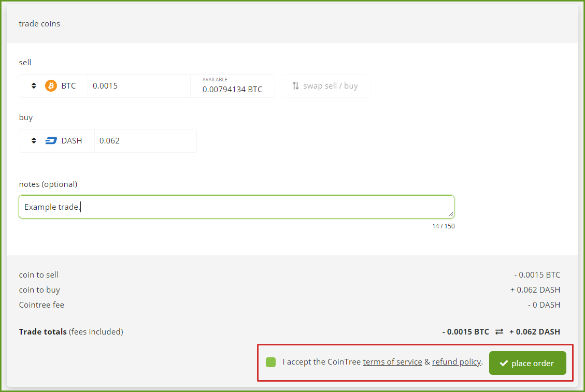The image size is (585, 392).
Task: Click the coin to sell value - 0.0015 BTC
Action: point(537,275)
